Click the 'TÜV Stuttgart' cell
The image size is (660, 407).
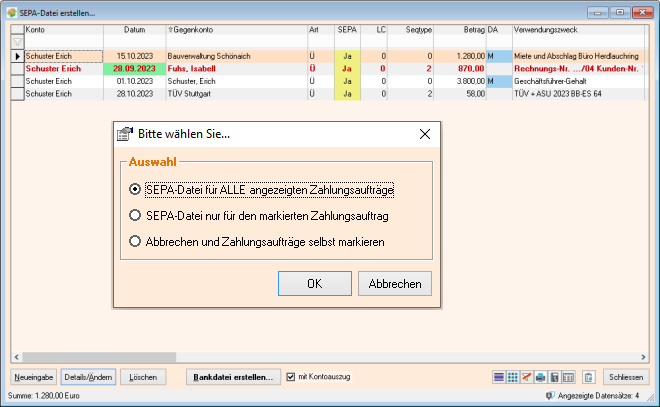coord(237,94)
